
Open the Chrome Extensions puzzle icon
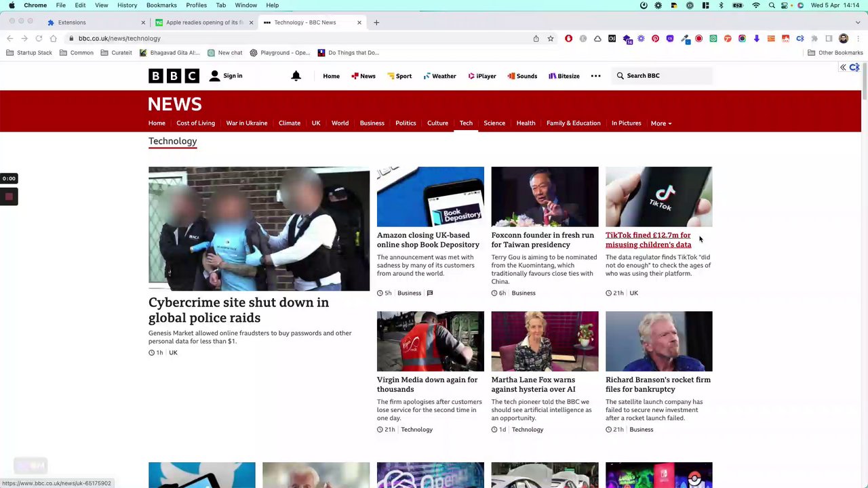[x=814, y=39]
